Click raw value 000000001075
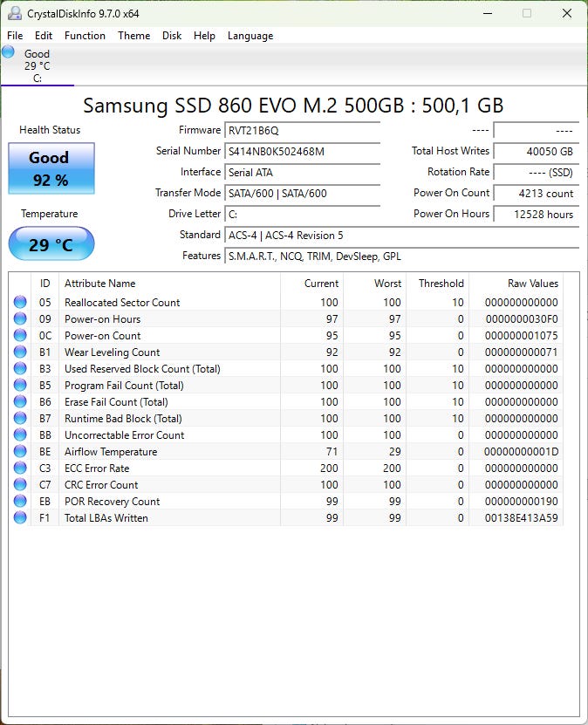The height and width of the screenshot is (725, 588). click(x=522, y=336)
